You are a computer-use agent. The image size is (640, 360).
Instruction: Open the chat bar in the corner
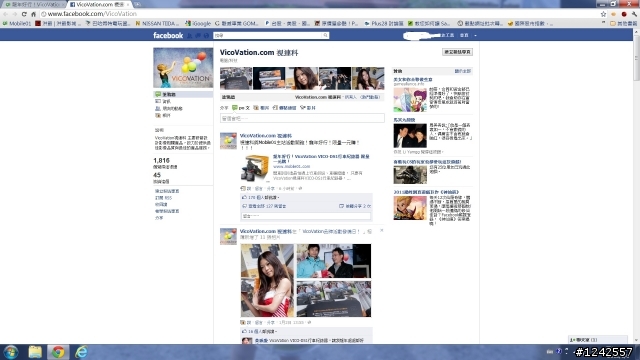(598, 340)
